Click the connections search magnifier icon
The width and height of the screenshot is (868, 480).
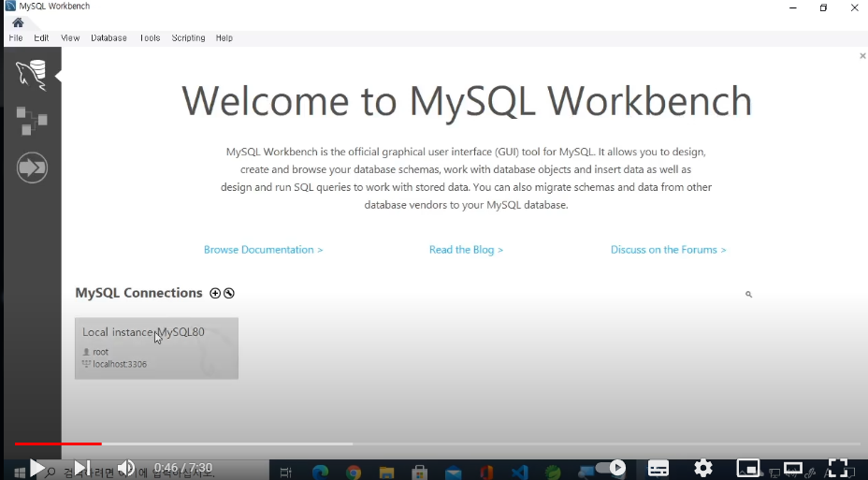click(x=748, y=295)
